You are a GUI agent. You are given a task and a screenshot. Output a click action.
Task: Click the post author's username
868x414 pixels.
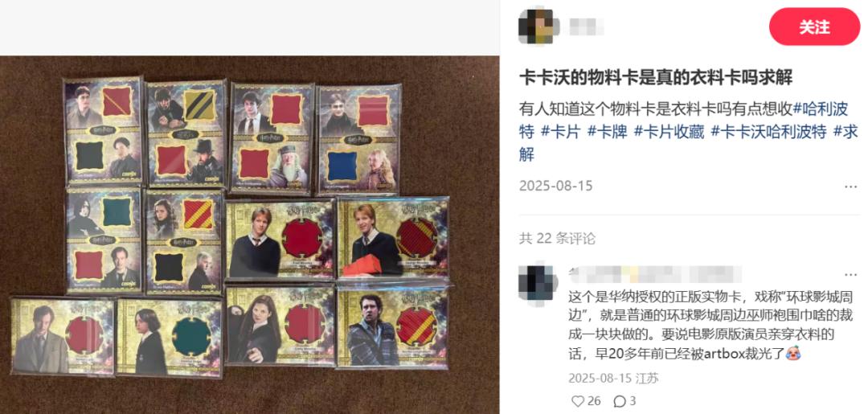587,27
